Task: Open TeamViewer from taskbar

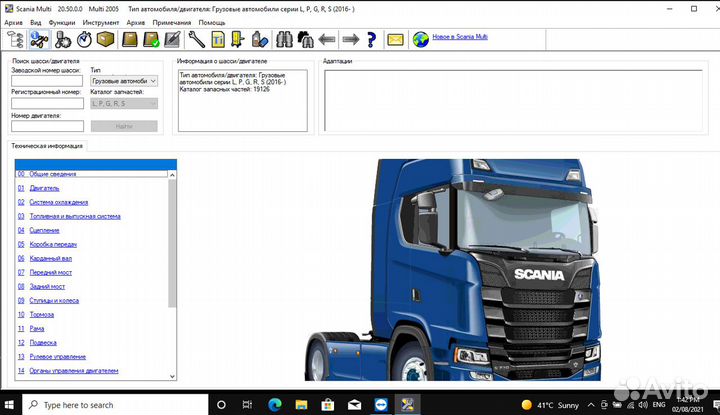Action: pyautogui.click(x=381, y=405)
